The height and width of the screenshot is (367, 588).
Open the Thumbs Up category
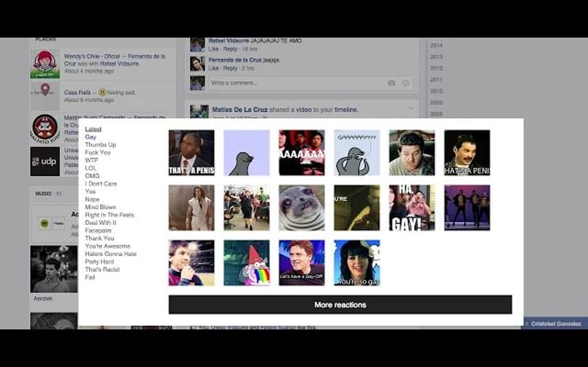(100, 144)
